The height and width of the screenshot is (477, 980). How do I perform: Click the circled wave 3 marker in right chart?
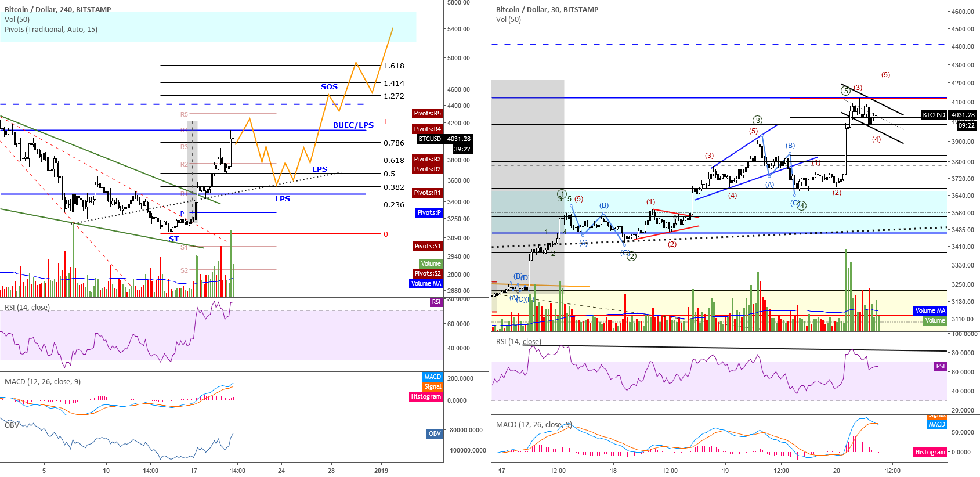click(757, 120)
